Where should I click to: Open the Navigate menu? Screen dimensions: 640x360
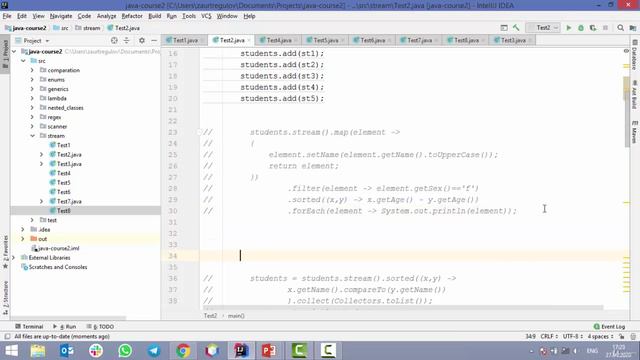(x=61, y=16)
